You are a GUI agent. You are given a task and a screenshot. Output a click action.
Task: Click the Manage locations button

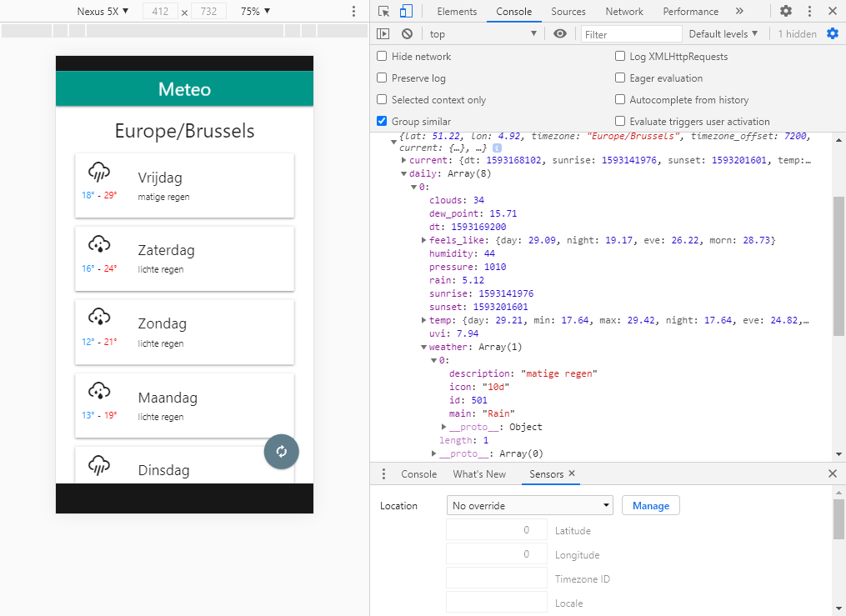[650, 506]
